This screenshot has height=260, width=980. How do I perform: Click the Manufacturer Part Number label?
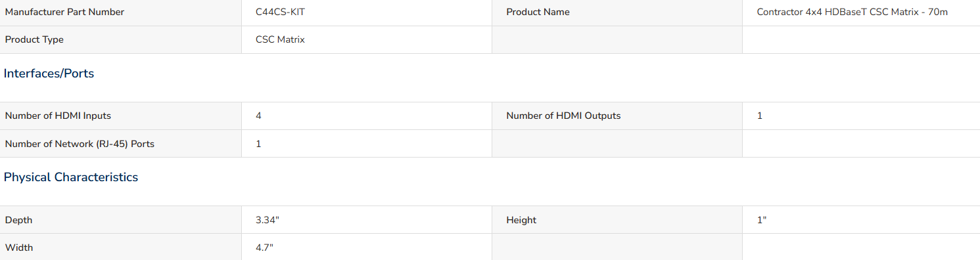pos(64,12)
